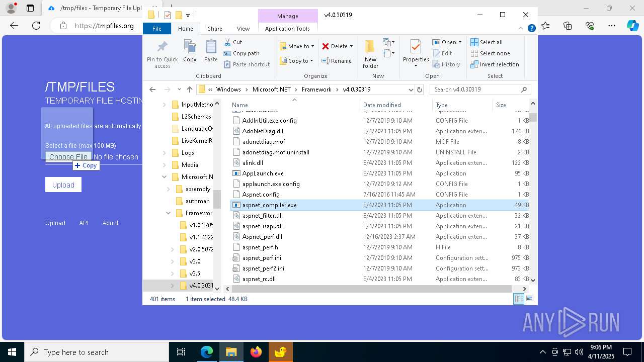Collapse the Framework tree node
Screen dimensions: 644x362
(169, 213)
